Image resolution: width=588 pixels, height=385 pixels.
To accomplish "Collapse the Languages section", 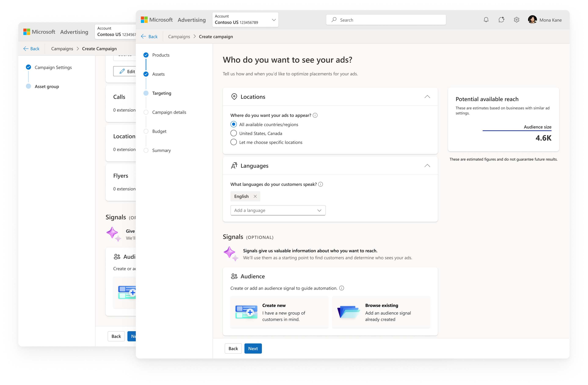I will 427,166.
